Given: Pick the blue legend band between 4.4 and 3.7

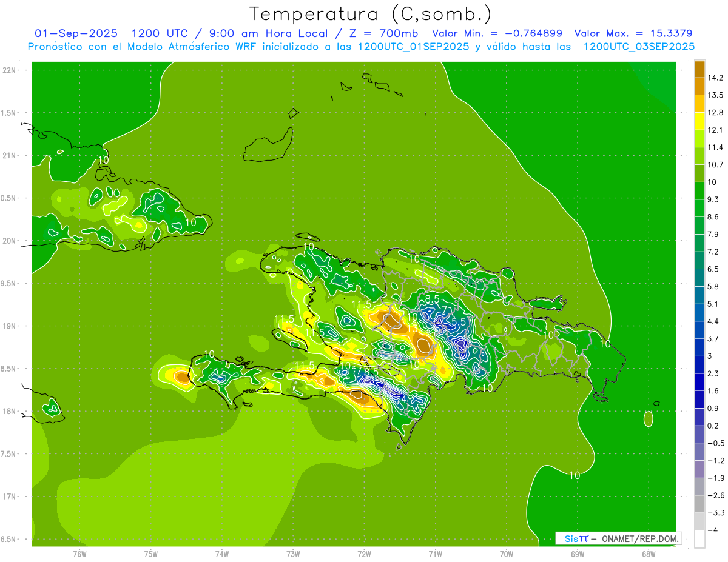Looking at the screenshot, I should pyautogui.click(x=699, y=330).
